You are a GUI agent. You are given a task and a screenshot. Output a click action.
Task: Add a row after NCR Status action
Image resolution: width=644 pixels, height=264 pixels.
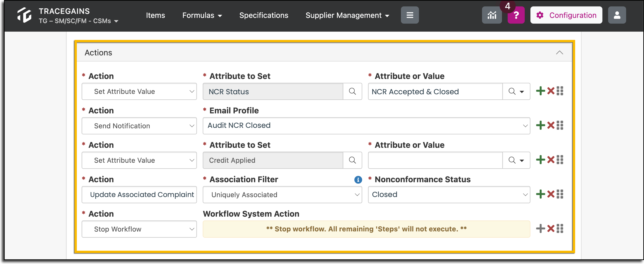click(541, 91)
